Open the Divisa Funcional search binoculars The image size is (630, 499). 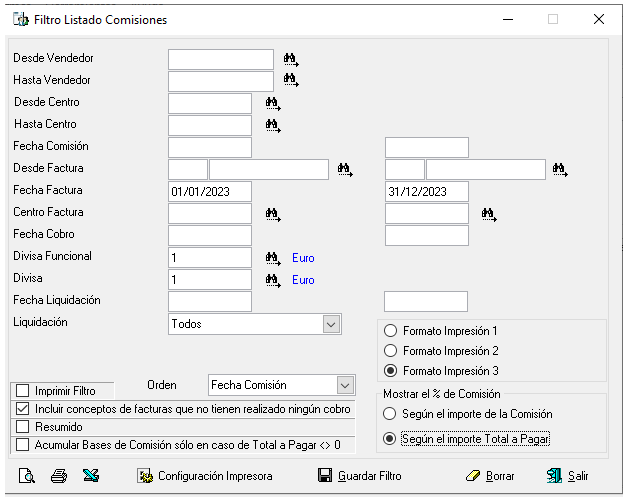[x=273, y=258]
